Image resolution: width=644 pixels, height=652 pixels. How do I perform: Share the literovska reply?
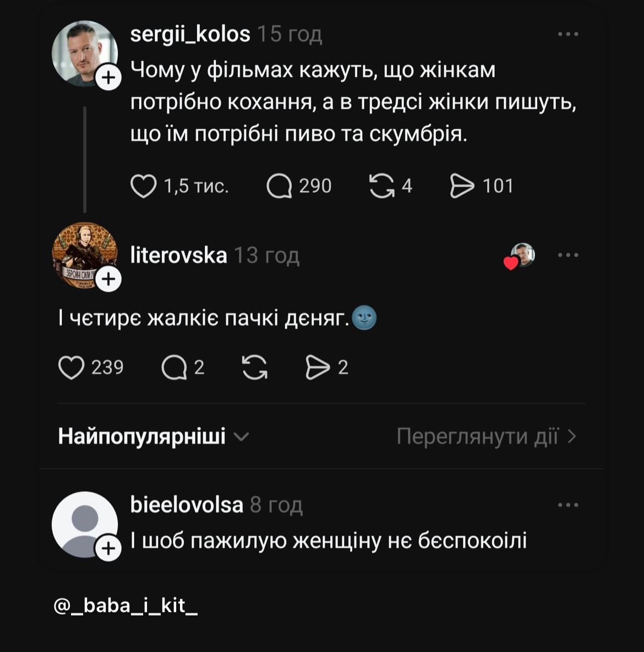[318, 367]
